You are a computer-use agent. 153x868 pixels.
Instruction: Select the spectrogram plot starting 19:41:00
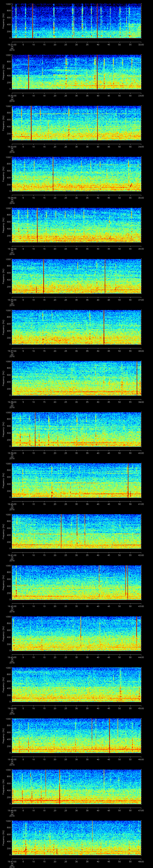point(77,531)
